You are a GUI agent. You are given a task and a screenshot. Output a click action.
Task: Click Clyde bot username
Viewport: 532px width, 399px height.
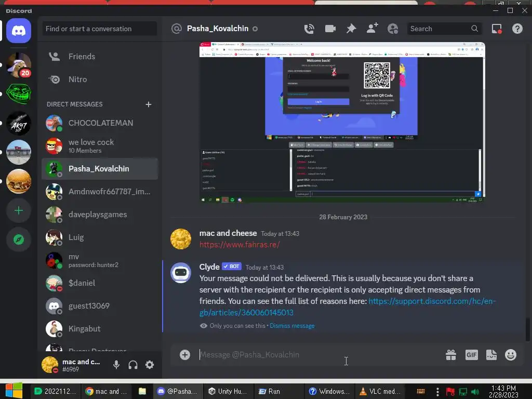click(209, 267)
